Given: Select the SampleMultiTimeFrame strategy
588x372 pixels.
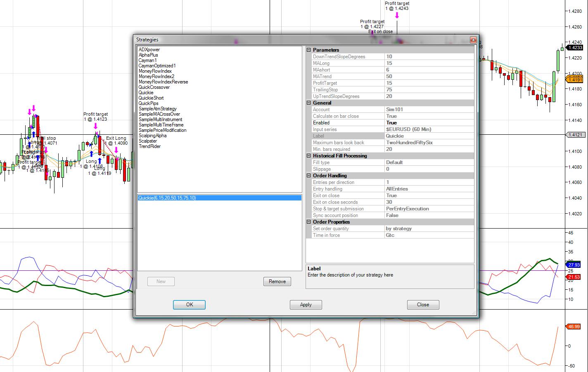Looking at the screenshot, I should [x=161, y=125].
